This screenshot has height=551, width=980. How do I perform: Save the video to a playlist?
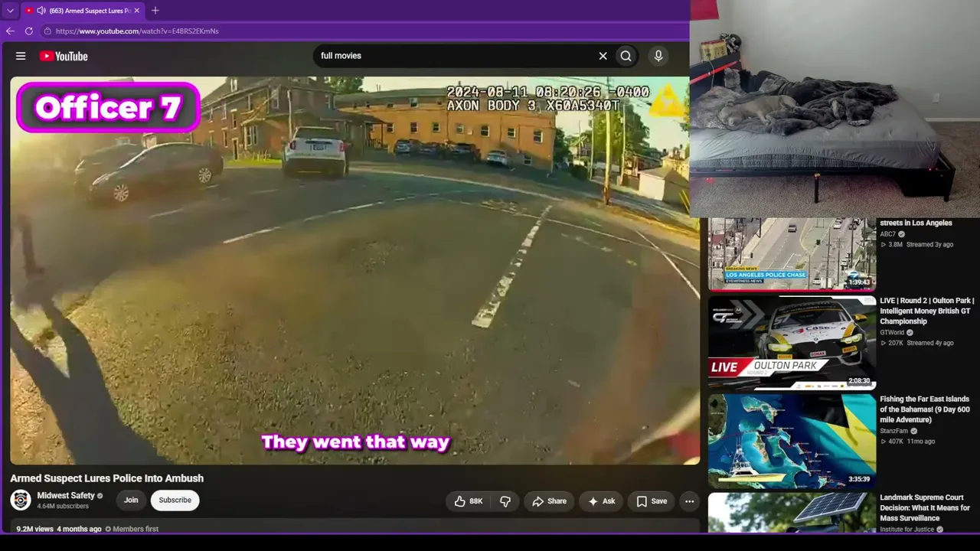pos(652,501)
